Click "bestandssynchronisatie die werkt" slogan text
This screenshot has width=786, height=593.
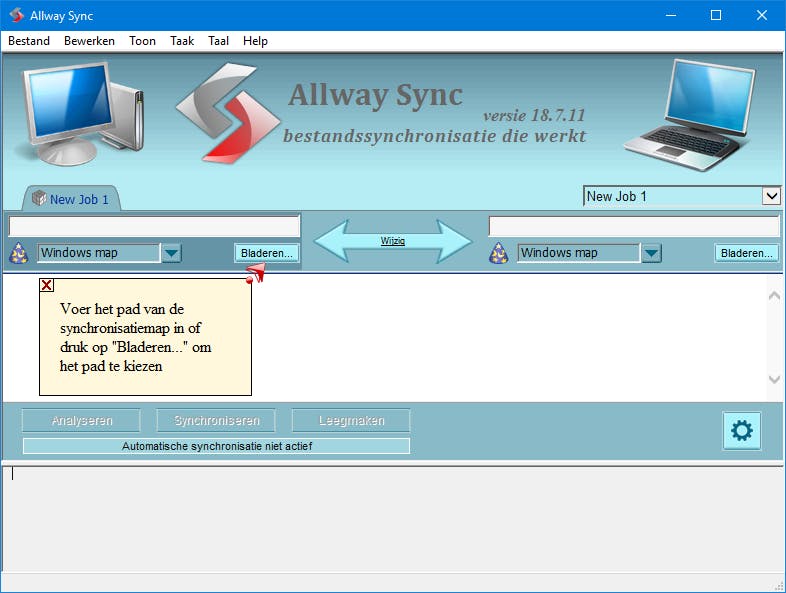[435, 136]
